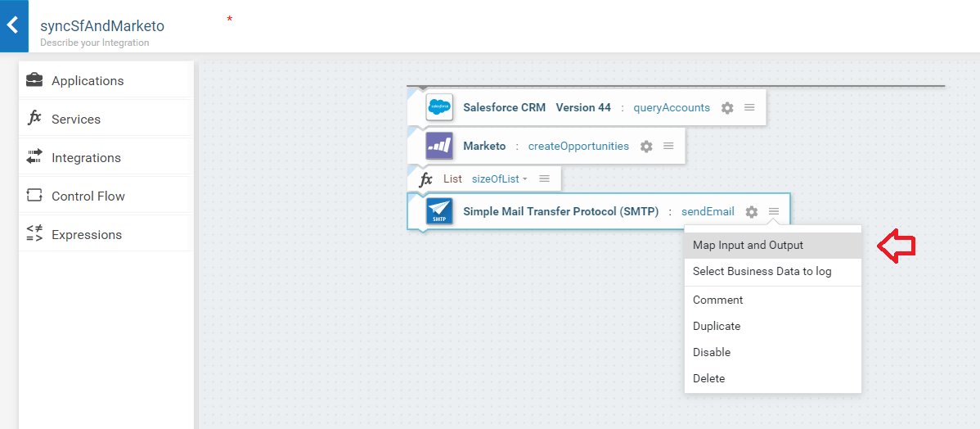Viewport: 980px width, 429px height.
Task: Open the Control Flow category
Action: pyautogui.click(x=106, y=196)
